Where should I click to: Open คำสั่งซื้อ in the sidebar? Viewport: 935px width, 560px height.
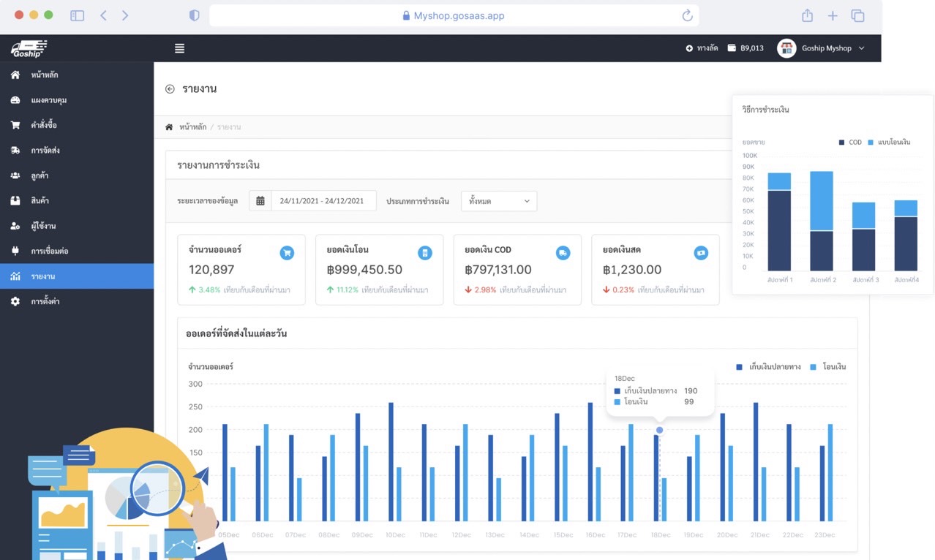pyautogui.click(x=44, y=125)
